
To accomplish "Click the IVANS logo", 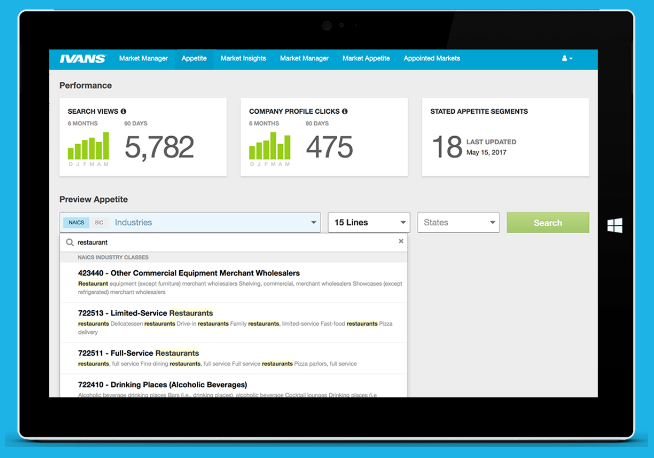I will (83, 59).
